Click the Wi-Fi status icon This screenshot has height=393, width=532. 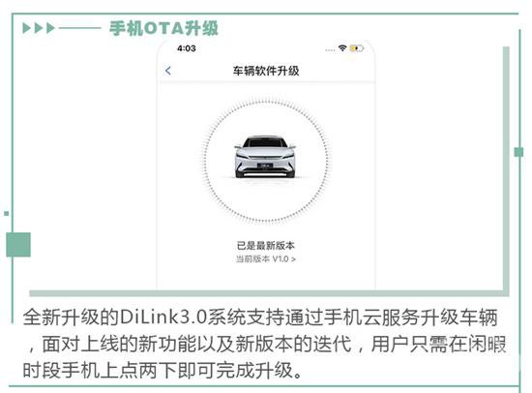coord(342,47)
